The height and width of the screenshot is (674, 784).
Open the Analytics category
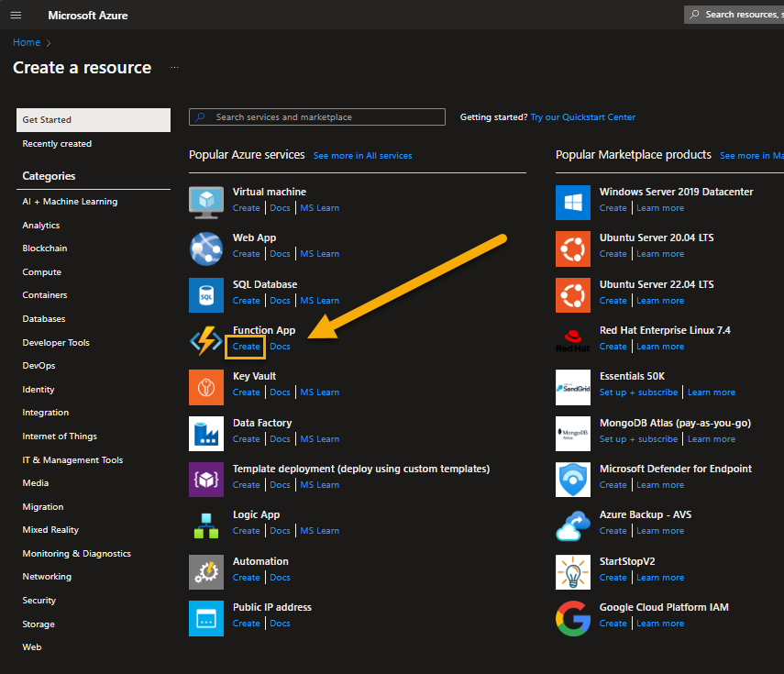[x=41, y=226]
